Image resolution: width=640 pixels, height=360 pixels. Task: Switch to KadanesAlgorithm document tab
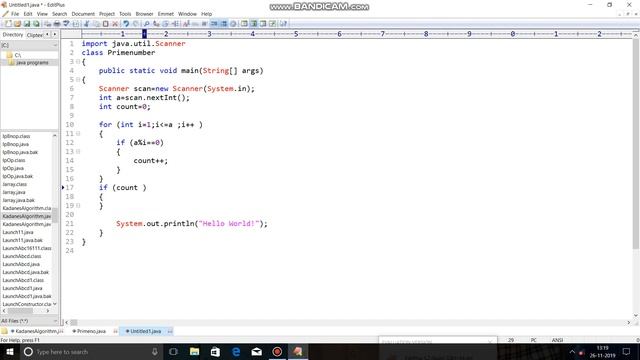(36, 331)
